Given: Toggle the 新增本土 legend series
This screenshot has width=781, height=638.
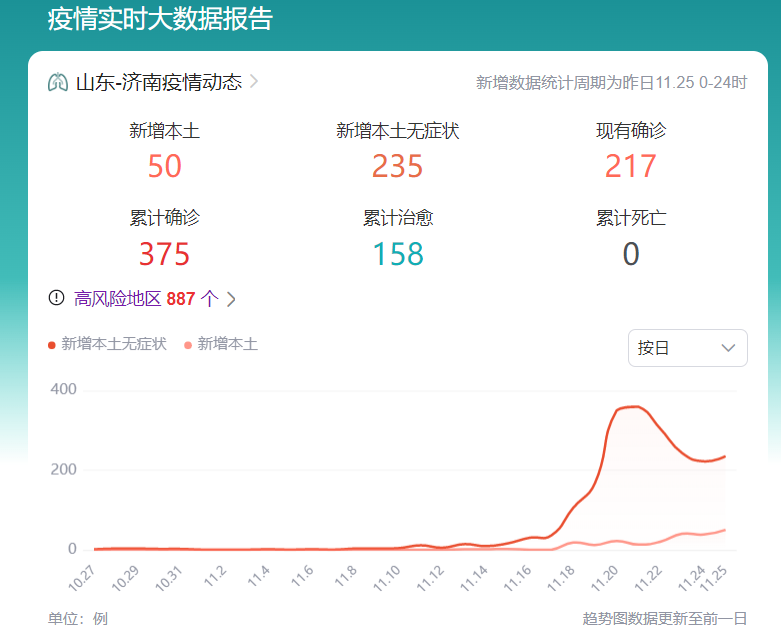Looking at the screenshot, I should point(227,344).
